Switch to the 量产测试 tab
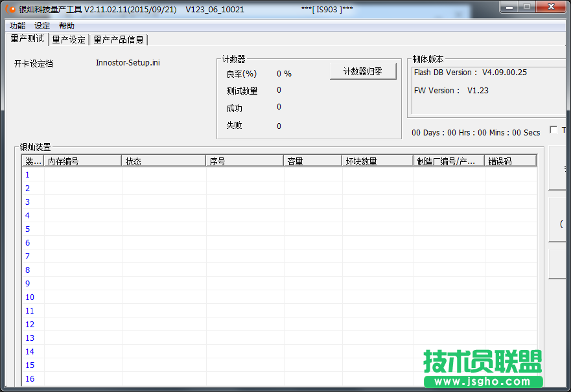571x392 pixels. click(x=27, y=39)
